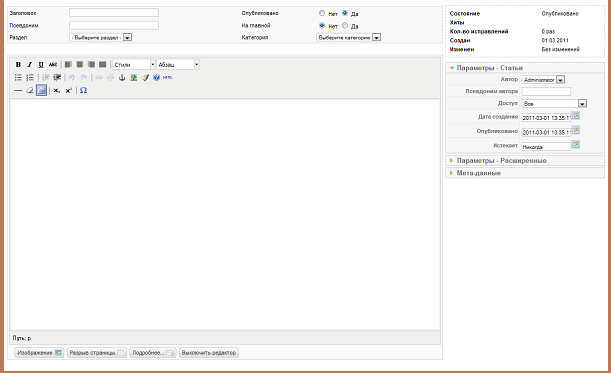611x373 pixels.
Task: Toggle visual aids/guidelines icon
Action: tap(41, 90)
